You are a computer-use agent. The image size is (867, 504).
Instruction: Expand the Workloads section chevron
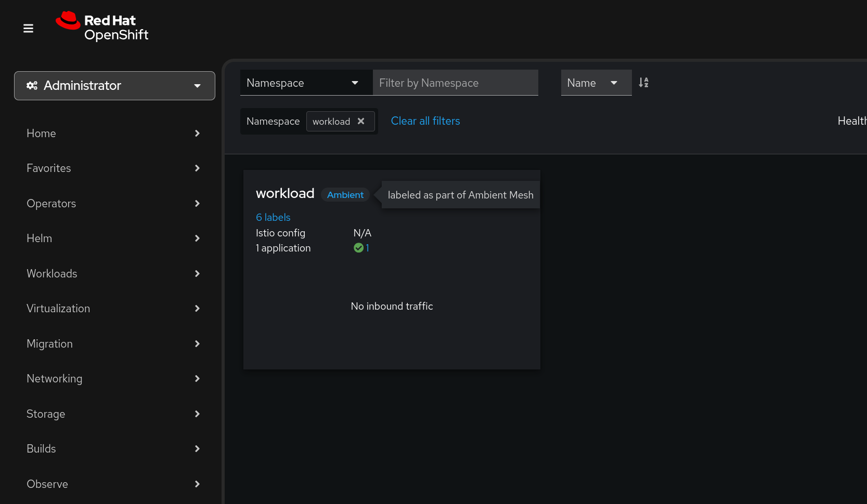tap(197, 274)
